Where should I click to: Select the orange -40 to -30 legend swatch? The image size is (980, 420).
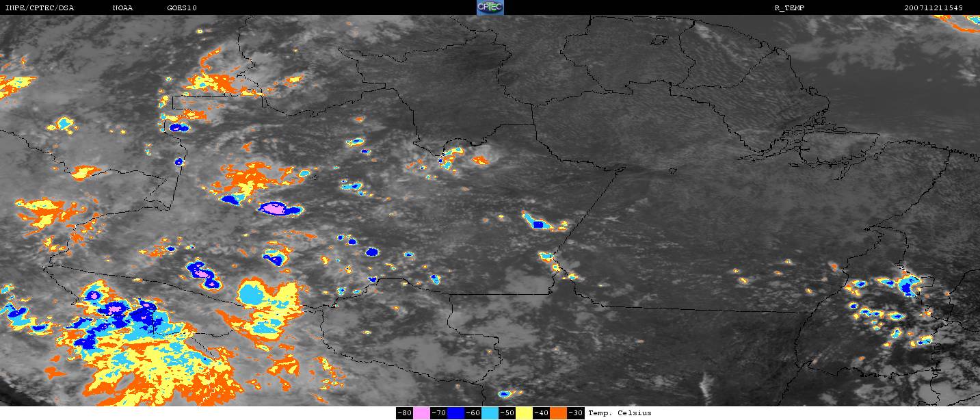click(558, 413)
